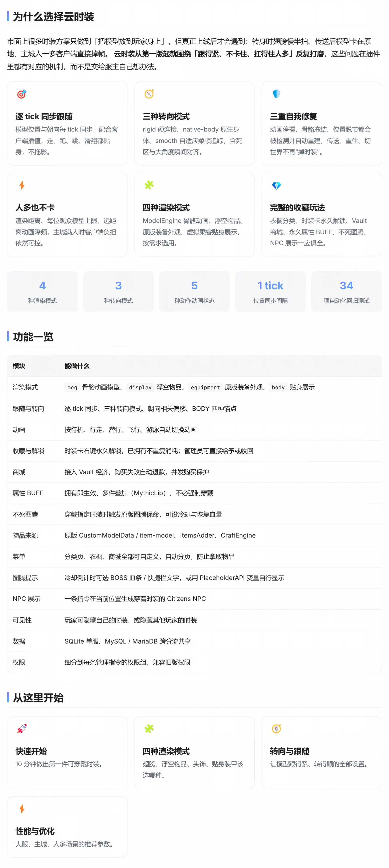The width and height of the screenshot is (389, 868).
Task: Click the 4 种渲染模式 stat tile
Action: click(x=42, y=291)
